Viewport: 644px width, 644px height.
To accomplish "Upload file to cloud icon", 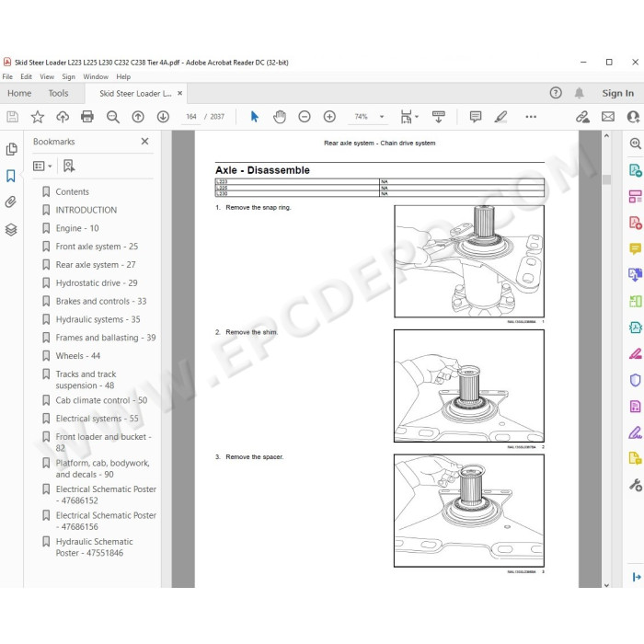I will tap(63, 117).
